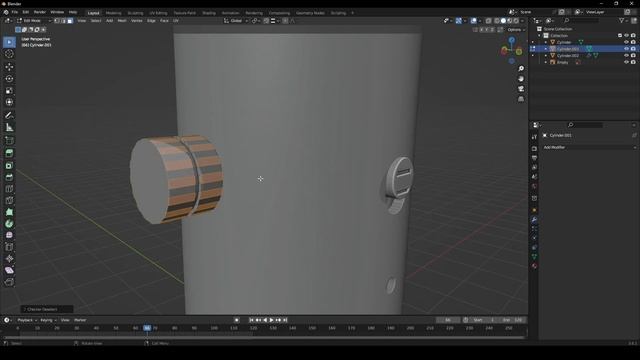Select the Inset Faces tool
The width and height of the screenshot is (640, 360).
(9, 165)
